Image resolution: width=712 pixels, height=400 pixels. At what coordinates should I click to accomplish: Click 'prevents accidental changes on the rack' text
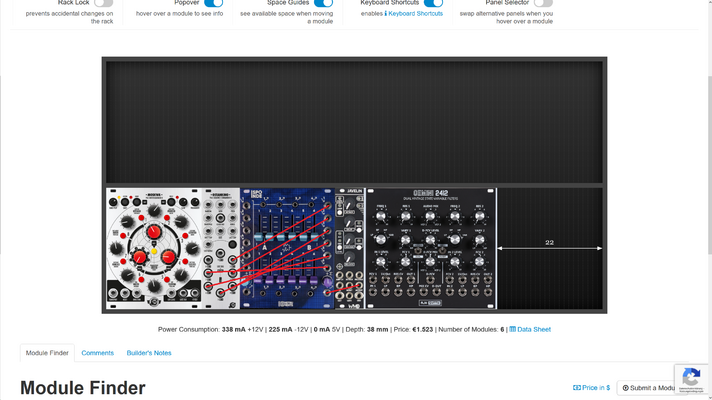point(69,17)
